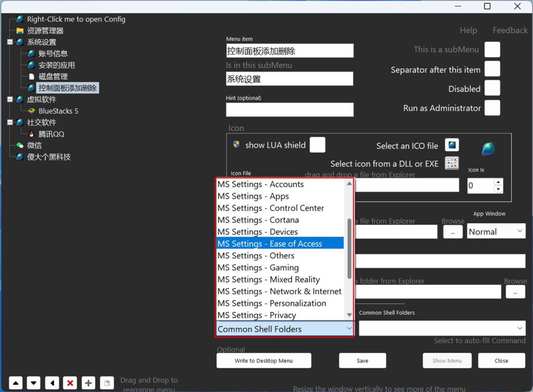Image resolution: width=533 pixels, height=392 pixels.
Task: Delete item with the red X button
Action: tap(70, 383)
